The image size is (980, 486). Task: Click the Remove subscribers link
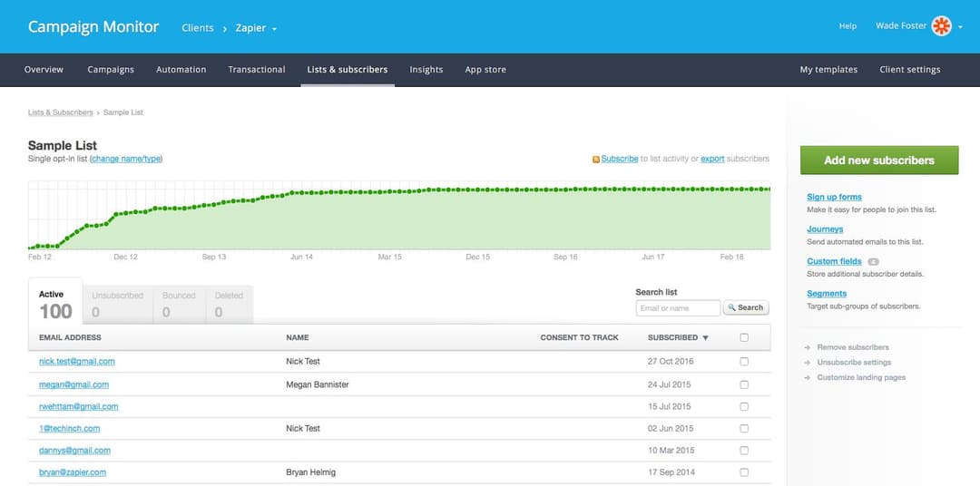852,347
